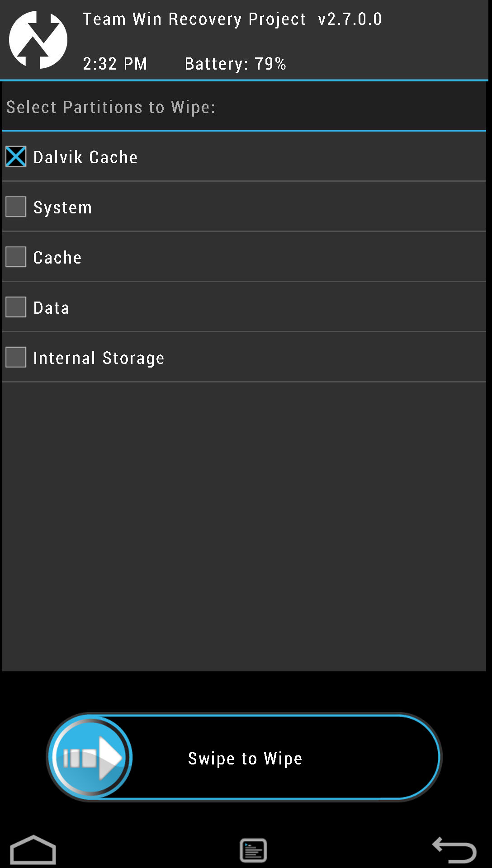Enable the Cache partition checkbox

coord(16,257)
